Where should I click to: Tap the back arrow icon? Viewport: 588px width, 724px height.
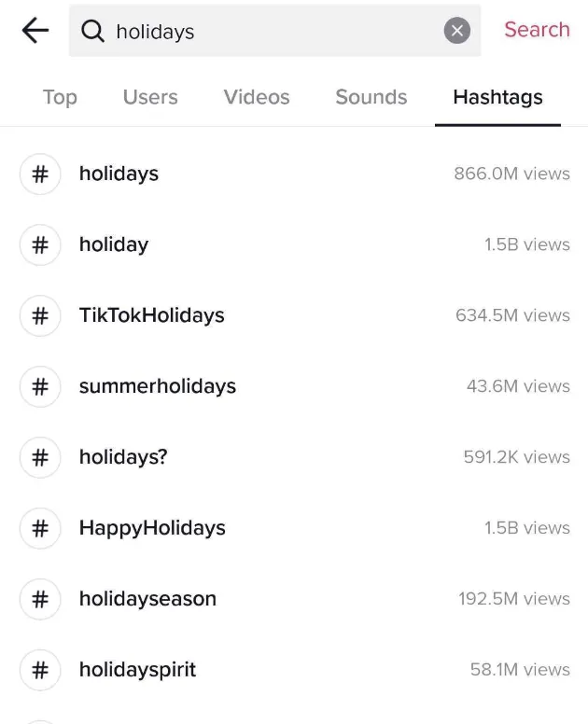click(x=35, y=31)
